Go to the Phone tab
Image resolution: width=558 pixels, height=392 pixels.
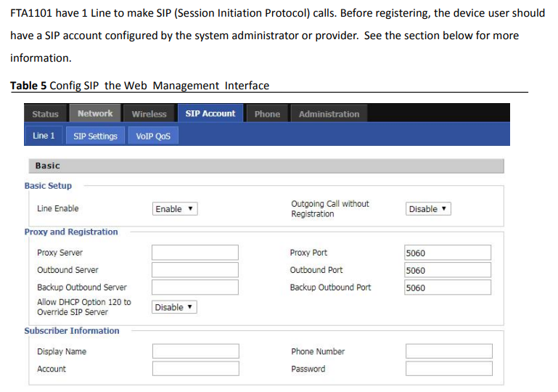[267, 114]
